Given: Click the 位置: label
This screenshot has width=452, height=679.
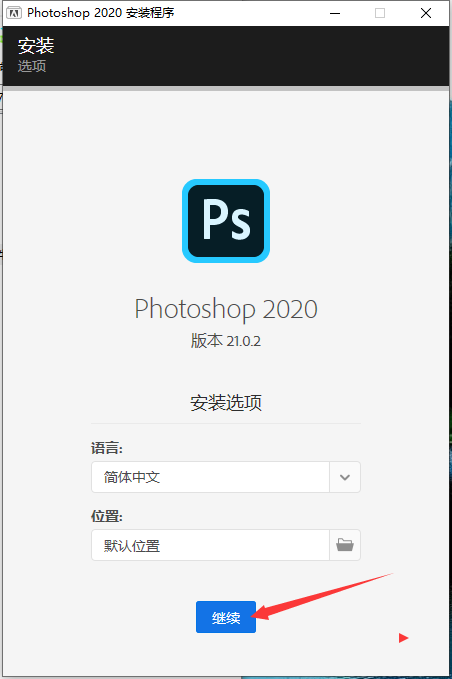Looking at the screenshot, I should pyautogui.click(x=107, y=516).
